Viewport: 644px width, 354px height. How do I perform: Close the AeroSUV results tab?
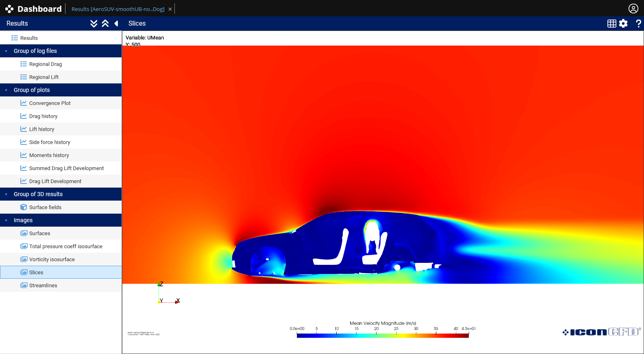click(x=170, y=9)
